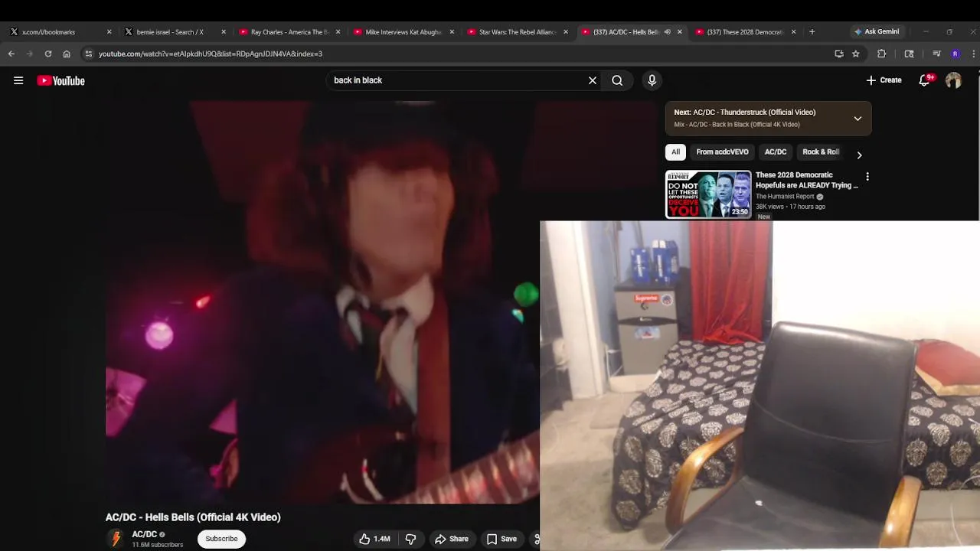Open the AC/DC channel avatar
The width and height of the screenshot is (980, 551).
(x=116, y=539)
